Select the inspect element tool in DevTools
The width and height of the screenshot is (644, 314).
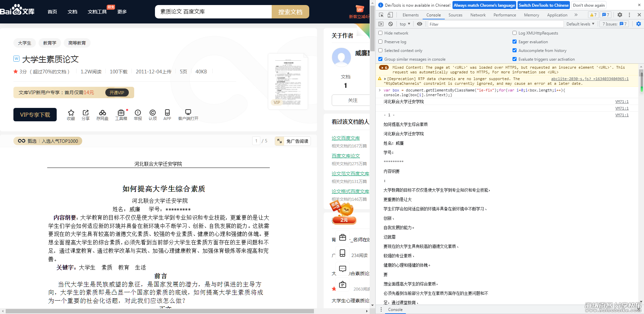click(381, 15)
